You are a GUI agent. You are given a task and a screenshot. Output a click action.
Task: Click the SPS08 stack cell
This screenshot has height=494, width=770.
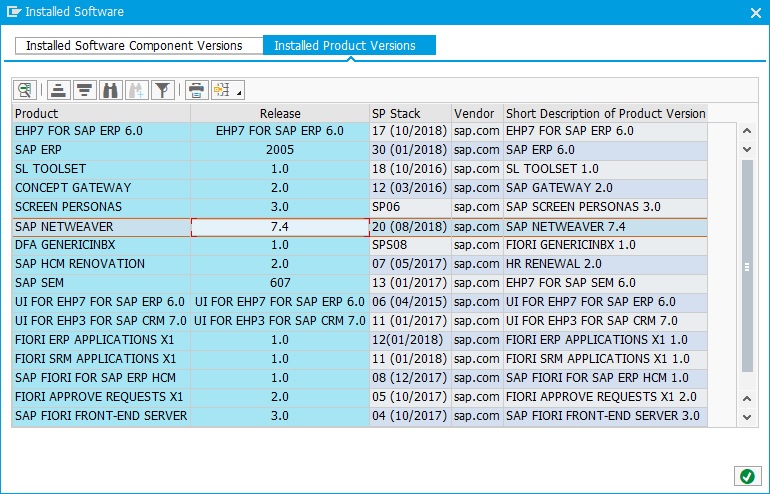410,245
